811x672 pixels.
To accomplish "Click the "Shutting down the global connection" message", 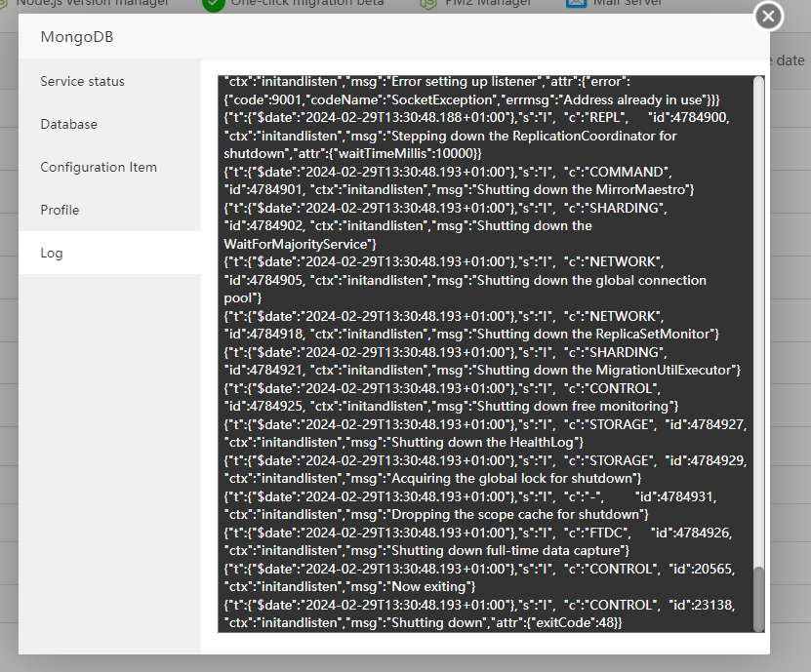I will click(x=591, y=280).
